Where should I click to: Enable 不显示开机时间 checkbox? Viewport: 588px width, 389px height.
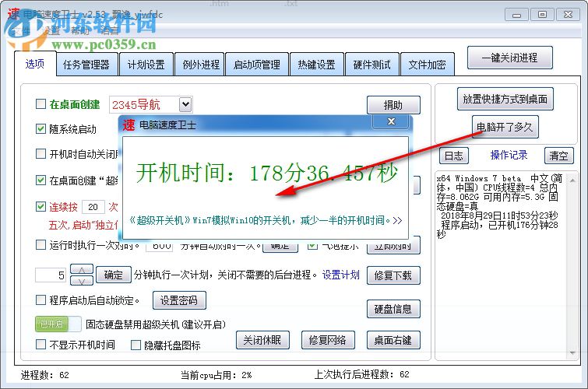[40, 345]
